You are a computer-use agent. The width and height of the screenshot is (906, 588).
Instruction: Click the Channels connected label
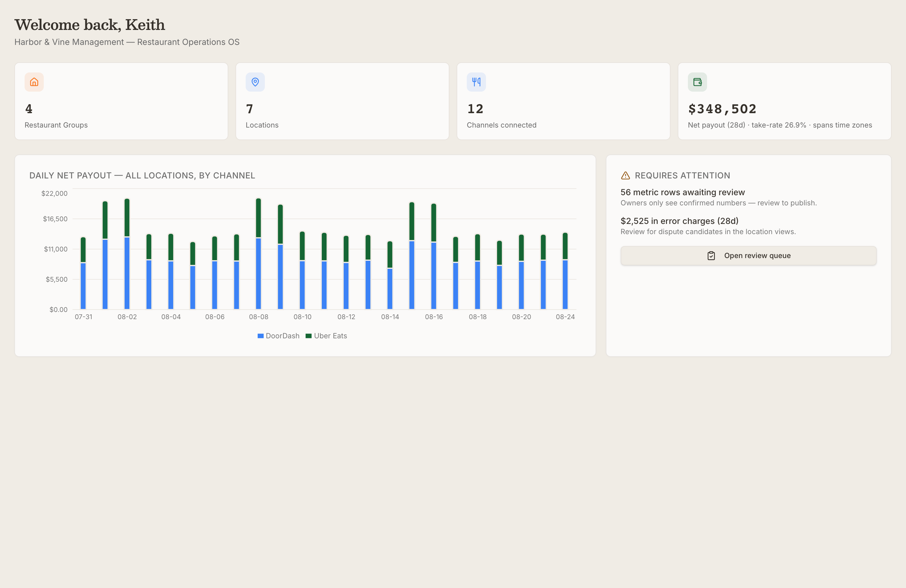502,125
